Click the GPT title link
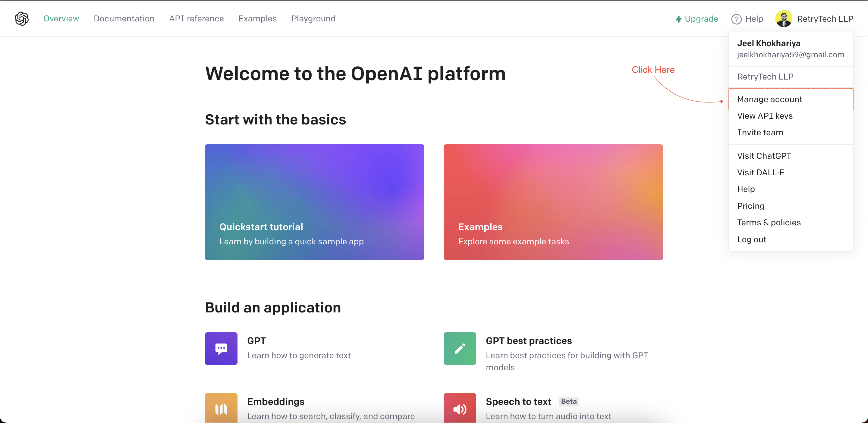Screen dimensions: 868x423 pos(256,341)
